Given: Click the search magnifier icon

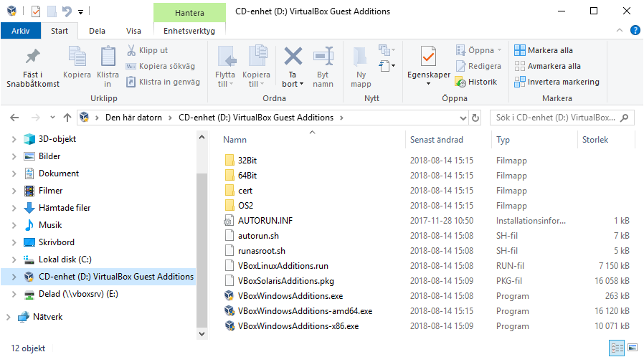Looking at the screenshot, I should click(x=625, y=118).
